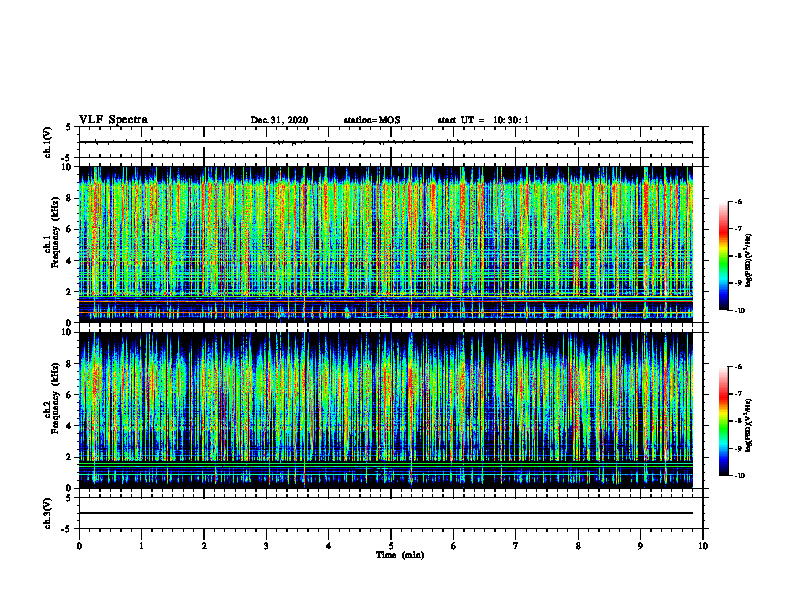
Task: Click the ch.1 voltage waveform trace
Action: pyautogui.click(x=385, y=142)
